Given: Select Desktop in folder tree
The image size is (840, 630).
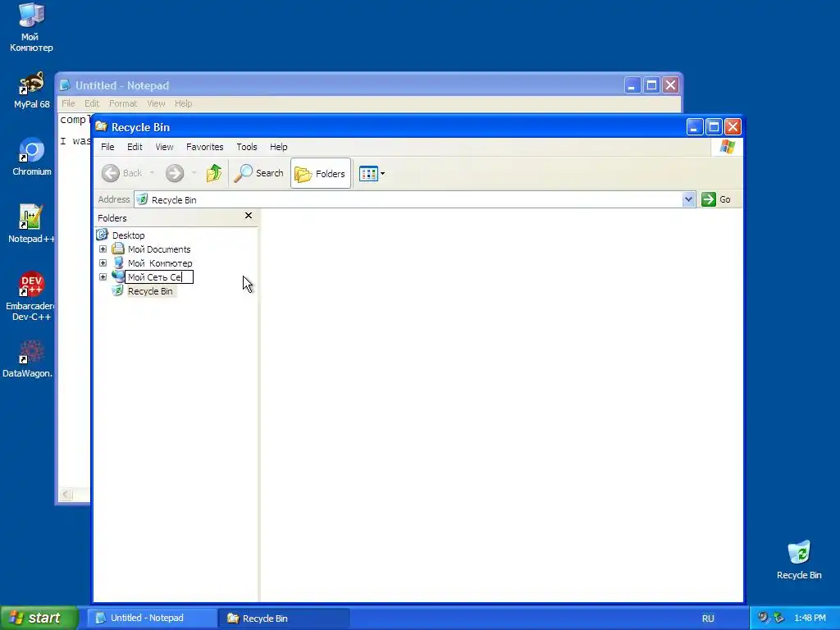Looking at the screenshot, I should pos(128,235).
